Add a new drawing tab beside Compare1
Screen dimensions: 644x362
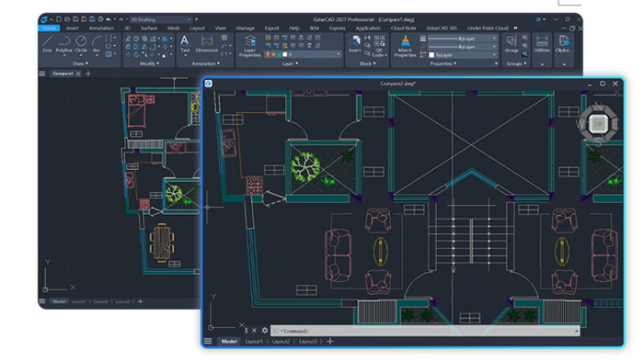coord(88,74)
